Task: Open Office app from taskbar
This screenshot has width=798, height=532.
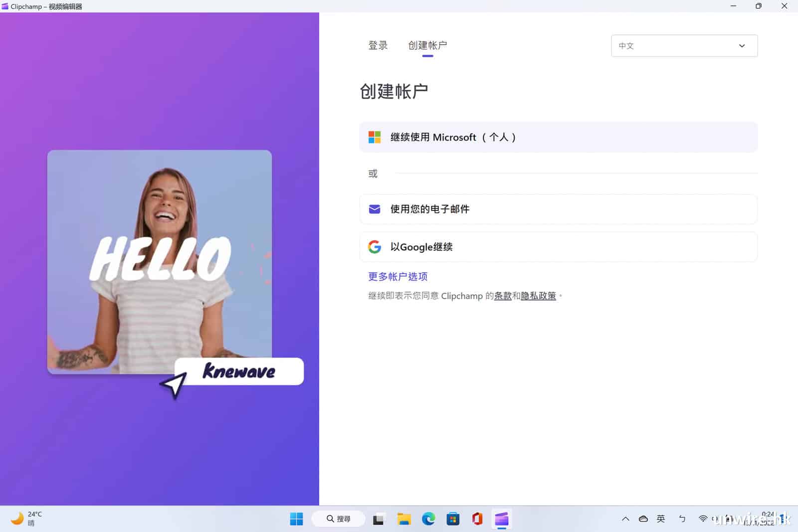Action: click(x=477, y=519)
